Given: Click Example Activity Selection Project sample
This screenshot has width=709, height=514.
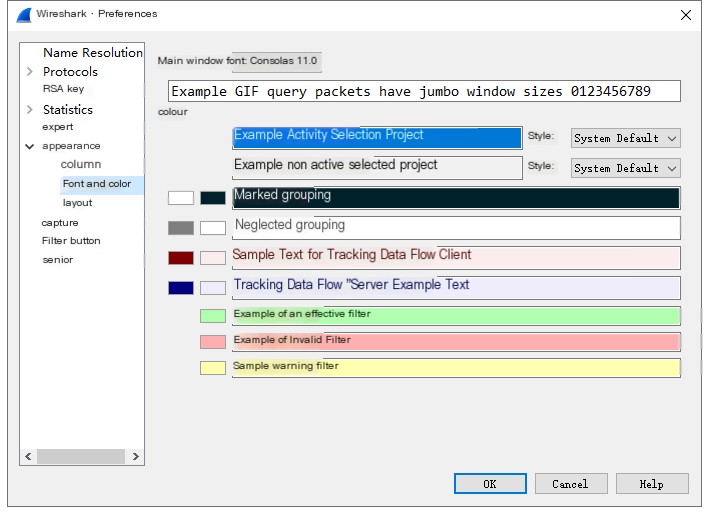Looking at the screenshot, I should pos(377,138).
